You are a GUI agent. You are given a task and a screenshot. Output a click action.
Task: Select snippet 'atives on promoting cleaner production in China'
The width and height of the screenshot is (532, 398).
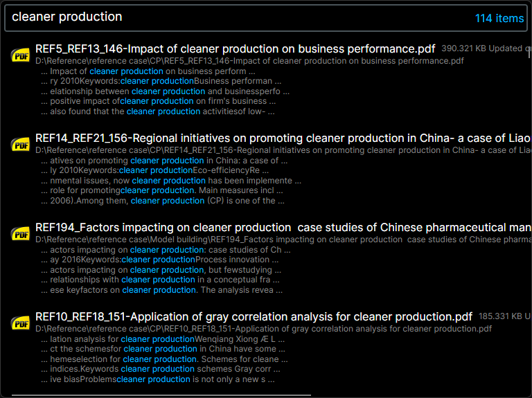click(x=164, y=161)
